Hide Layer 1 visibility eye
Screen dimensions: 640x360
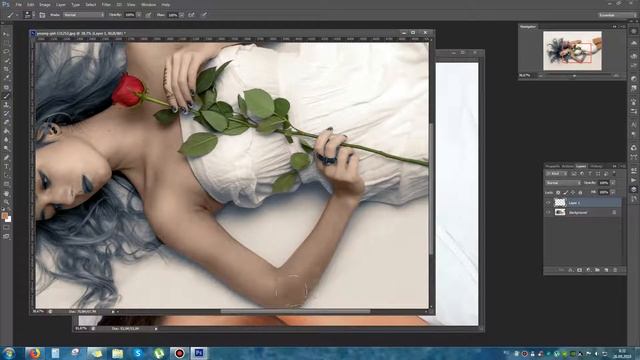click(x=548, y=202)
